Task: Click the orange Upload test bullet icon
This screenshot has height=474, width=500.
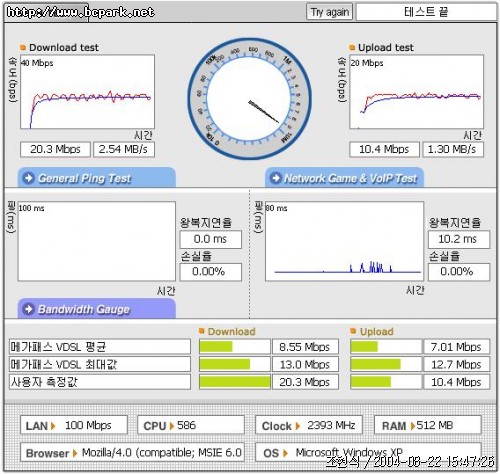Action: point(352,47)
